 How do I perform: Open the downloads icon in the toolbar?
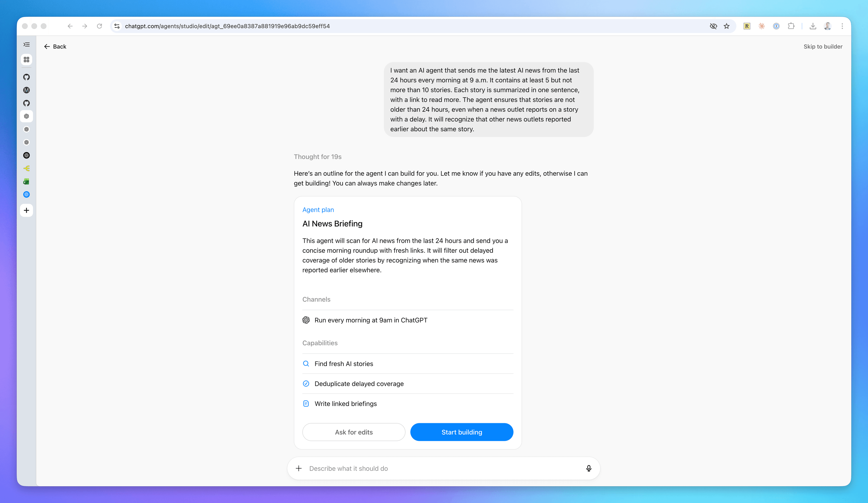(813, 26)
